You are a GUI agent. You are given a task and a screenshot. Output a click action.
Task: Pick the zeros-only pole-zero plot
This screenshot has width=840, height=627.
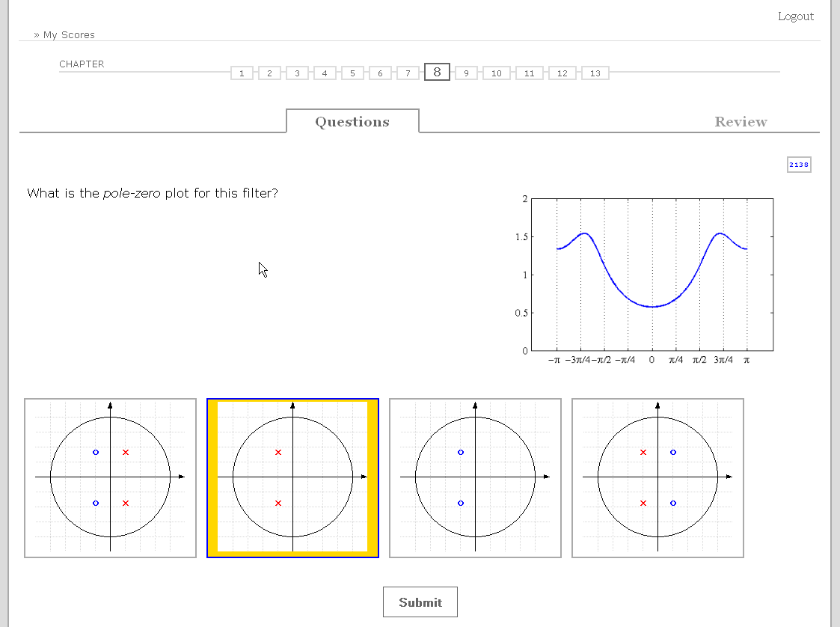click(475, 477)
